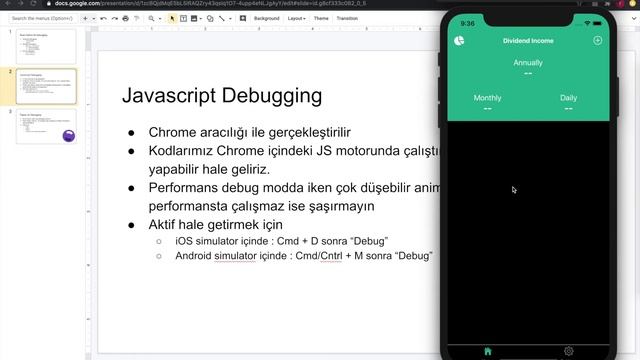Click the Undo icon
This screenshot has width=640, height=360.
coord(103,18)
